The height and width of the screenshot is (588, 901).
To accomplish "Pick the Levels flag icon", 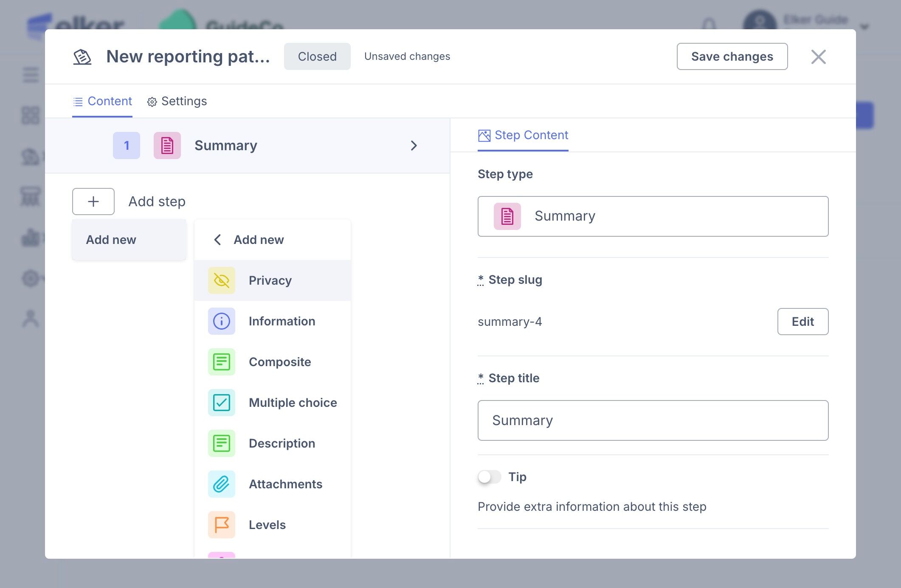I will pos(221,525).
